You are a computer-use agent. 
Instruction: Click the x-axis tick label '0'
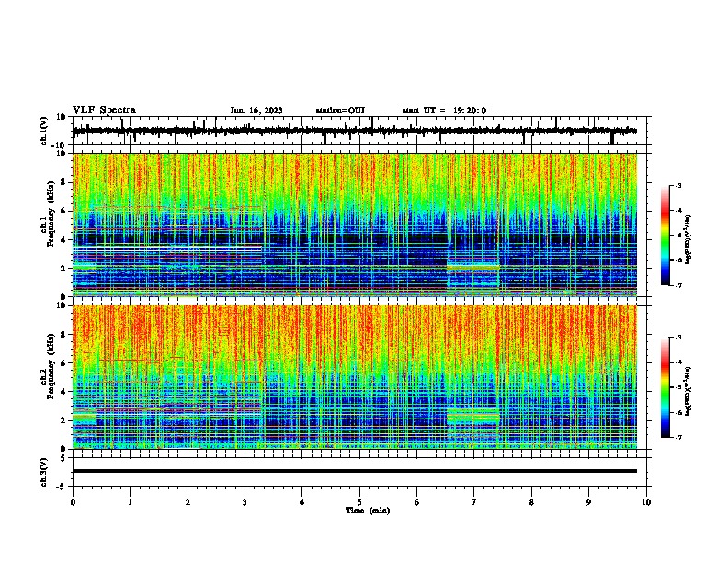pos(73,502)
